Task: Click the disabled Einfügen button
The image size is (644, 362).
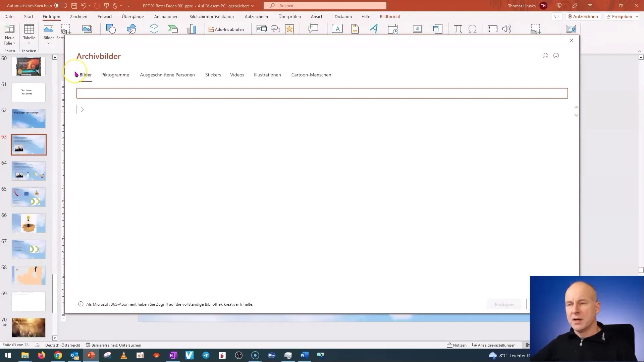Action: tap(504, 304)
